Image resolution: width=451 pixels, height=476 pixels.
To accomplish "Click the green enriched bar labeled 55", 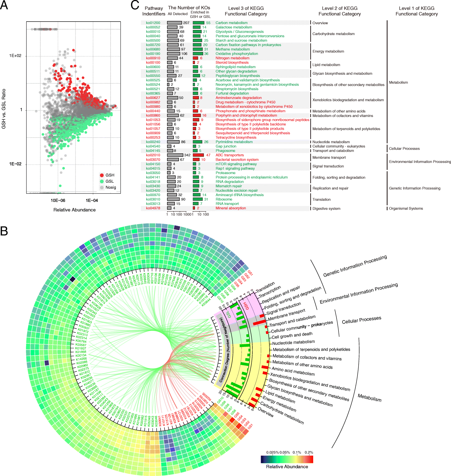I will [199, 23].
